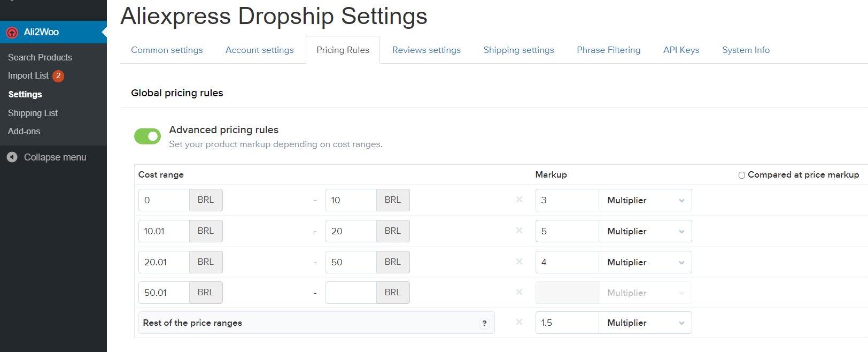Switch to the Common settings tab
This screenshot has width=868, height=352.
(x=167, y=50)
